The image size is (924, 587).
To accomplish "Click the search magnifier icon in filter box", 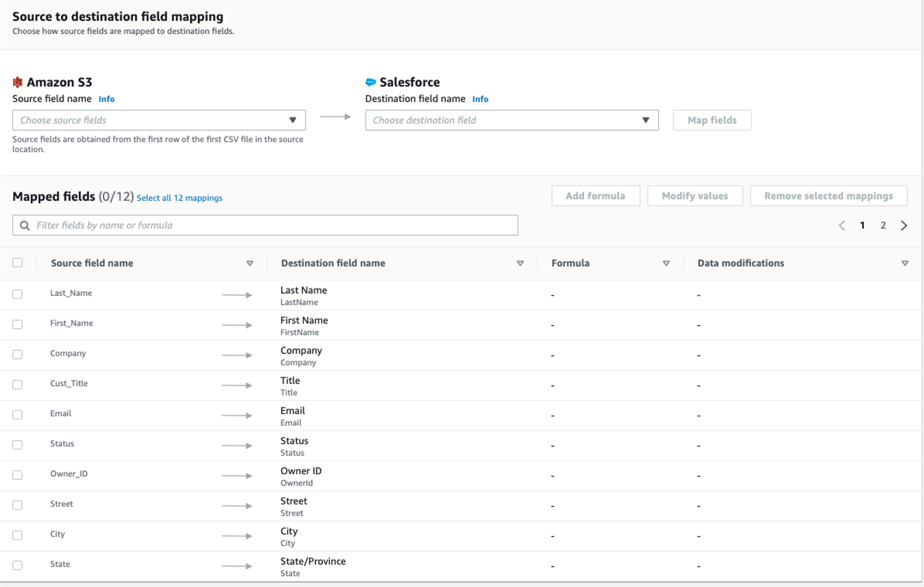I will click(x=25, y=225).
